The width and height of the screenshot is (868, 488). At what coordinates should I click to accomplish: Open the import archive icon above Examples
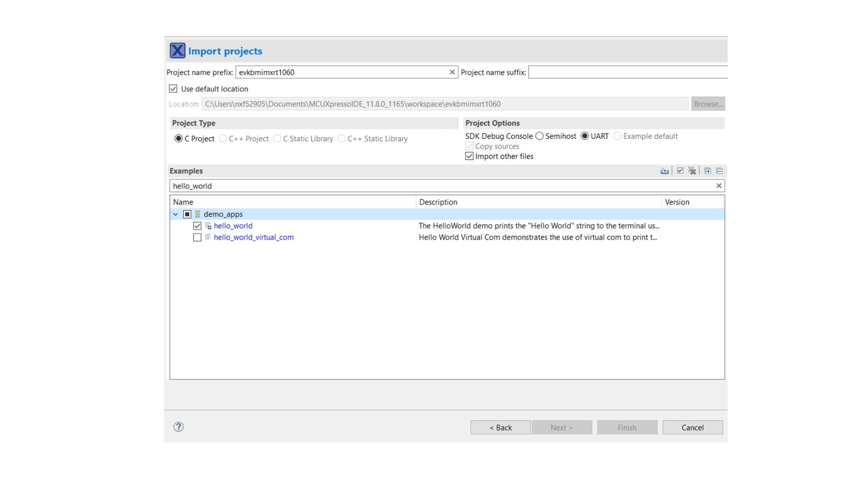(x=665, y=171)
